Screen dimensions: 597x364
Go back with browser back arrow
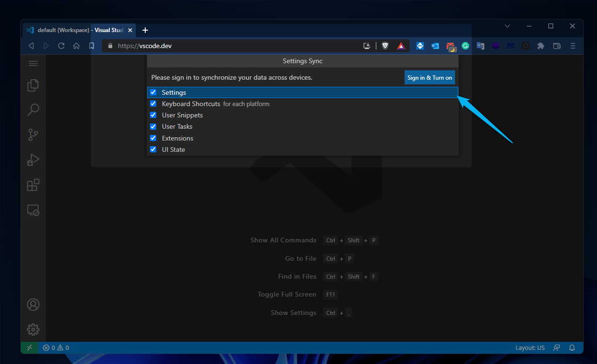[x=31, y=46]
